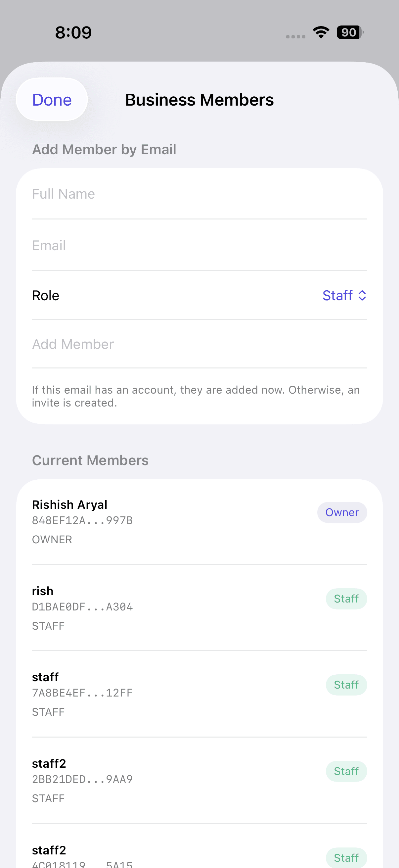
Task: Tap the Done button
Action: coord(52,100)
